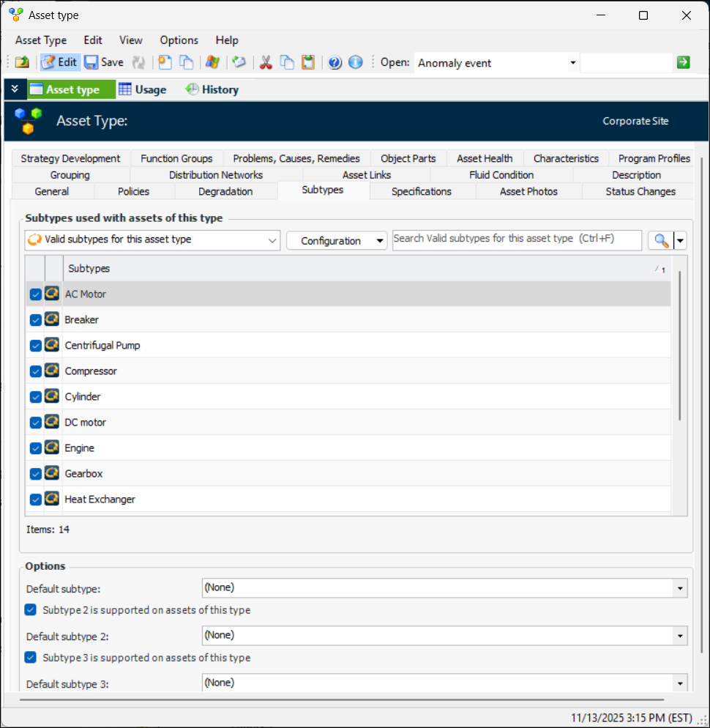
Task: Open help via question mark icon
Action: point(335,62)
